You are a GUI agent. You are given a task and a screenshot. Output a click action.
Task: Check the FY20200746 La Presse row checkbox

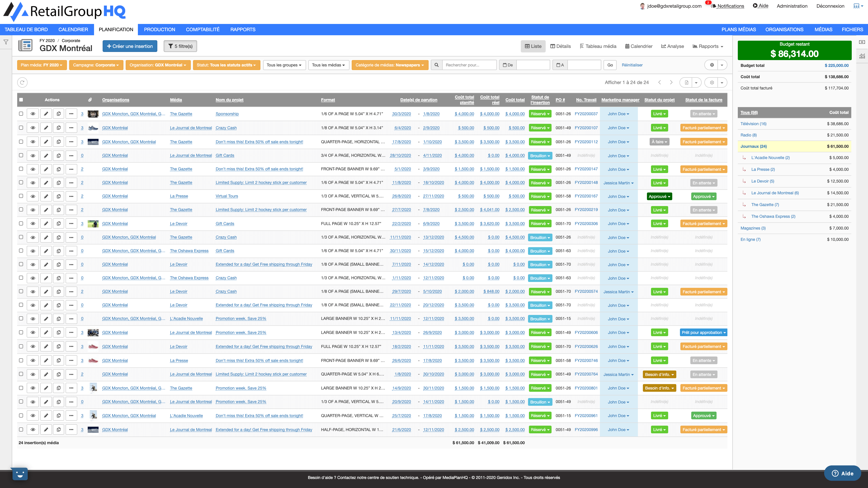pos(21,360)
